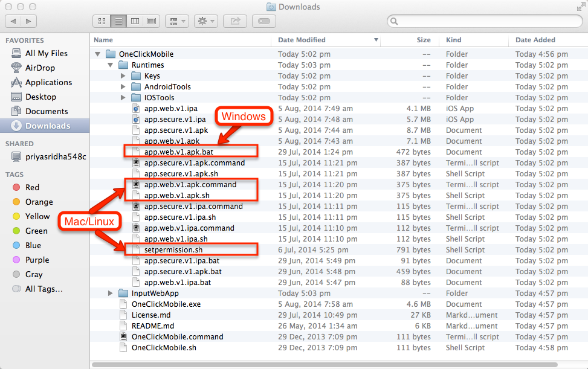
Task: Open the Action gear menu
Action: tap(206, 21)
